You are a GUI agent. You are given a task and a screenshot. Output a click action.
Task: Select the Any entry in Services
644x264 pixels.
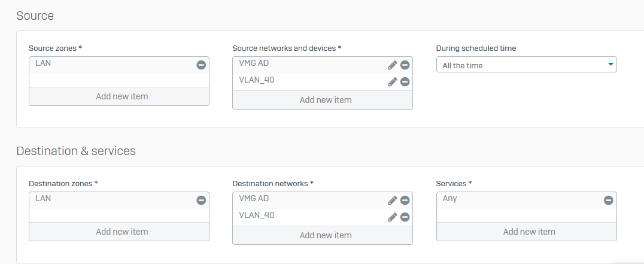point(515,199)
